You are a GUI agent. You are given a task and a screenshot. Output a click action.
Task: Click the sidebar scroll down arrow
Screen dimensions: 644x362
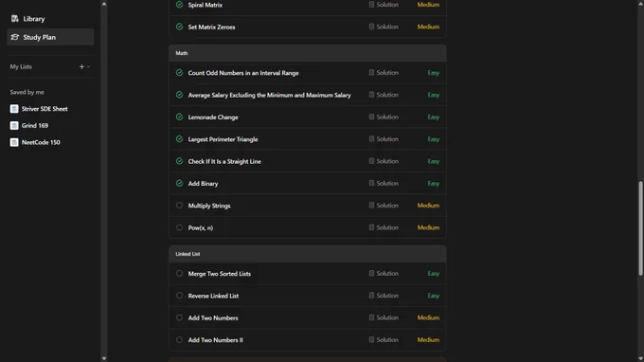[x=104, y=358]
